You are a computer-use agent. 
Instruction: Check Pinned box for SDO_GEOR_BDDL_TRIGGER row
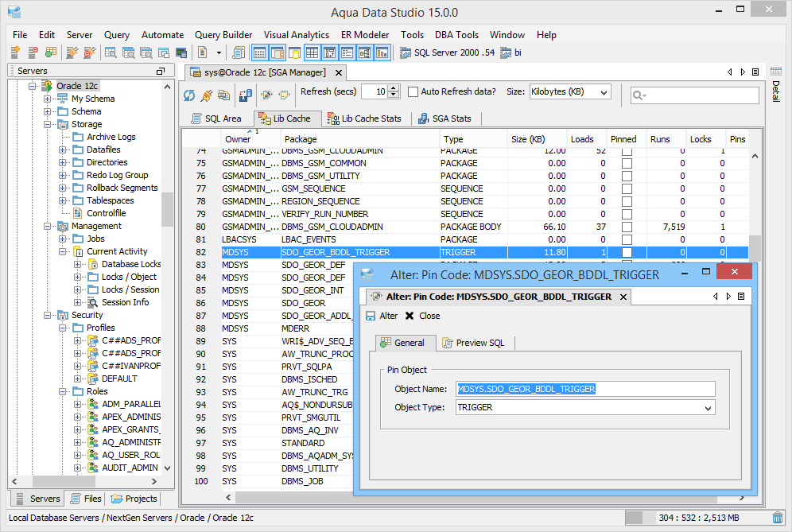tap(627, 252)
